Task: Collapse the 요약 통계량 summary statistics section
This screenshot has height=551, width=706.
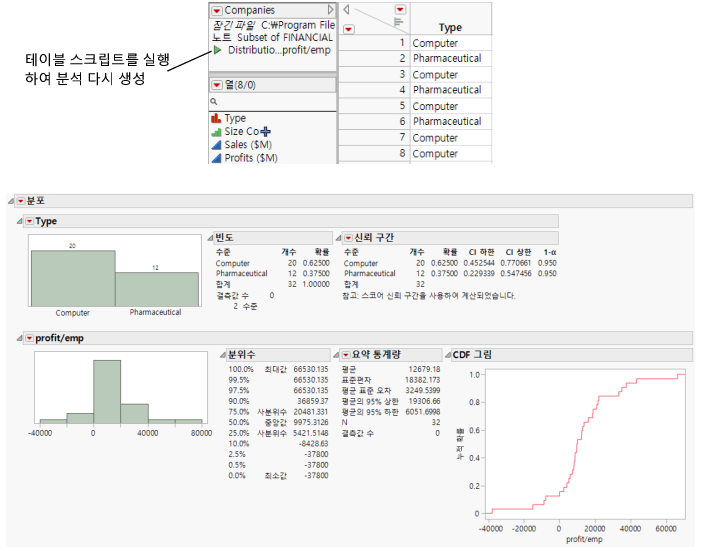Action: point(336,355)
